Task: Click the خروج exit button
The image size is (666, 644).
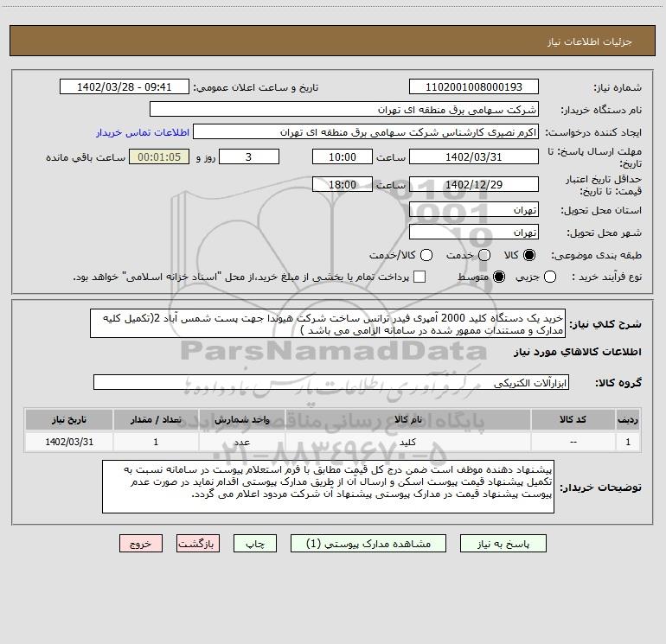Action: (141, 544)
